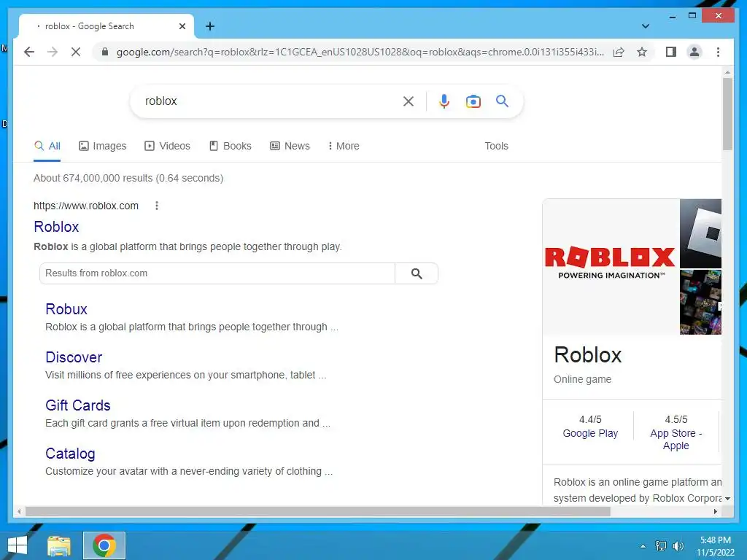This screenshot has width=747, height=560.
Task: Click 'https://www.roblox.com' URL text
Action: (x=86, y=206)
